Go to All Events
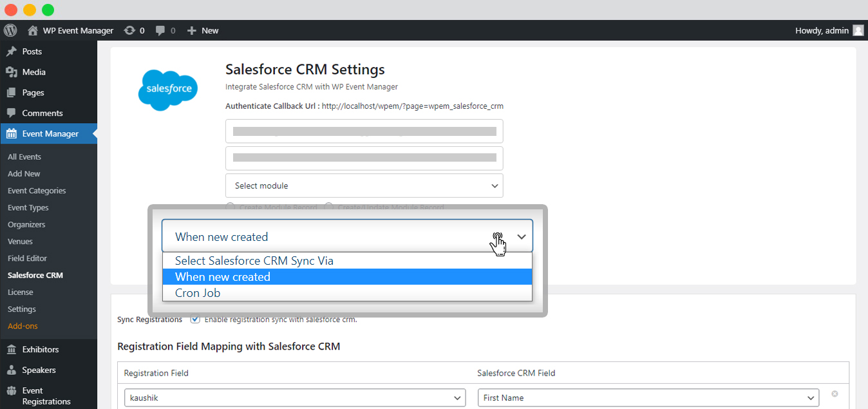 [24, 157]
